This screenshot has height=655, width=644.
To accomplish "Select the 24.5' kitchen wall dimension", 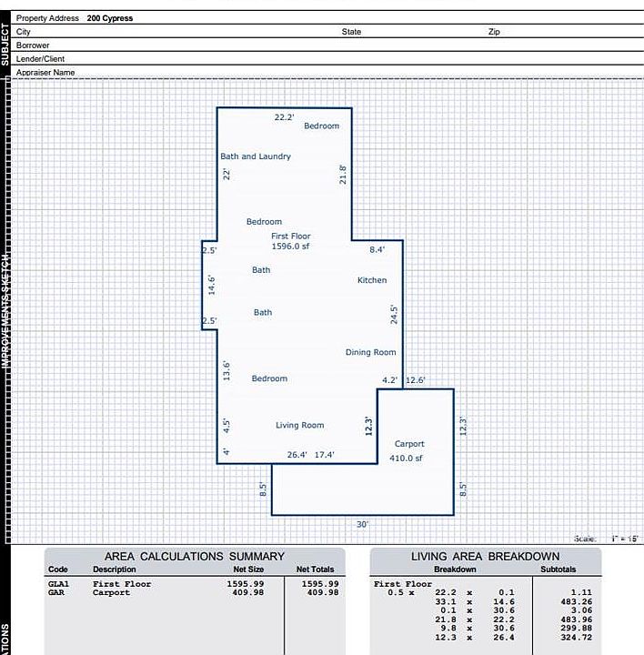I will coord(394,314).
